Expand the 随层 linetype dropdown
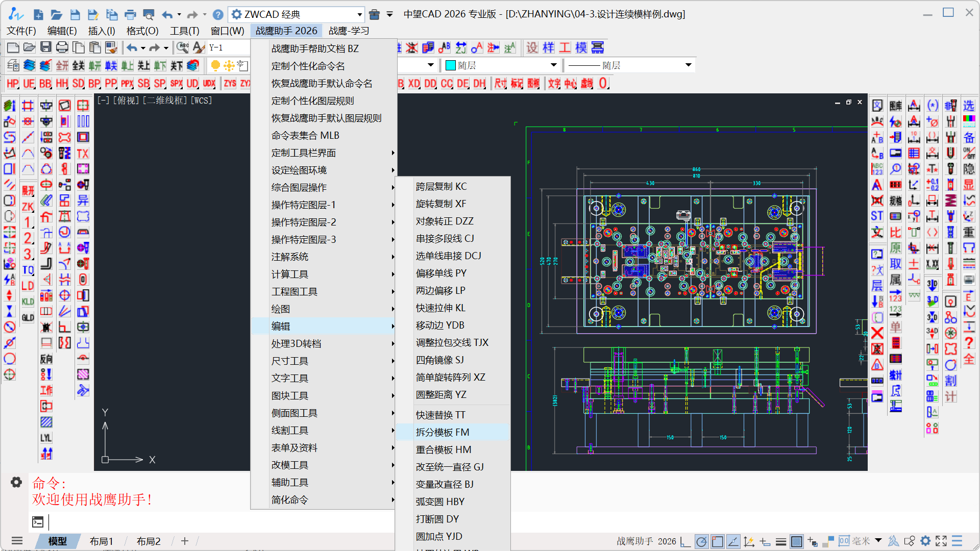 (688, 65)
